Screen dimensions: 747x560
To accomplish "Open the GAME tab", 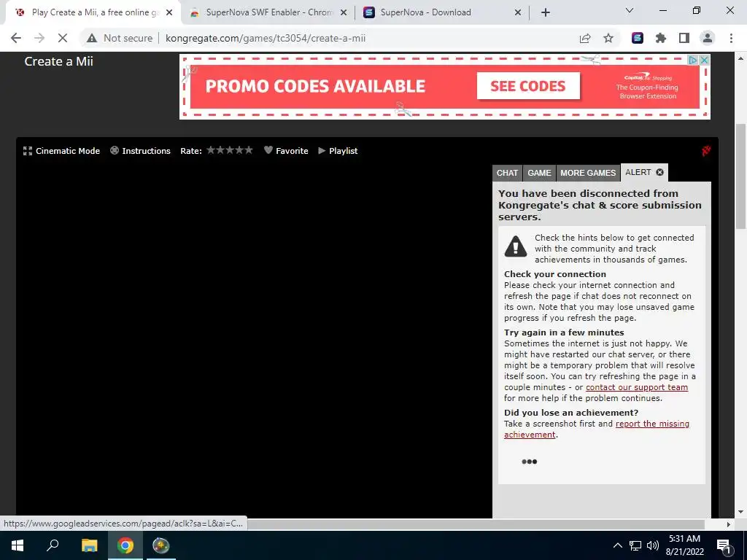I will click(539, 173).
